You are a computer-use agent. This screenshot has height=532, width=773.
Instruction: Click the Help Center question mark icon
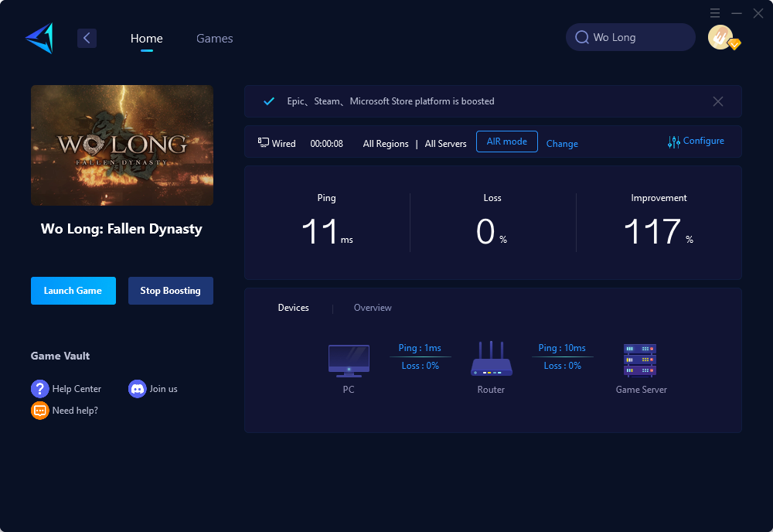click(40, 388)
